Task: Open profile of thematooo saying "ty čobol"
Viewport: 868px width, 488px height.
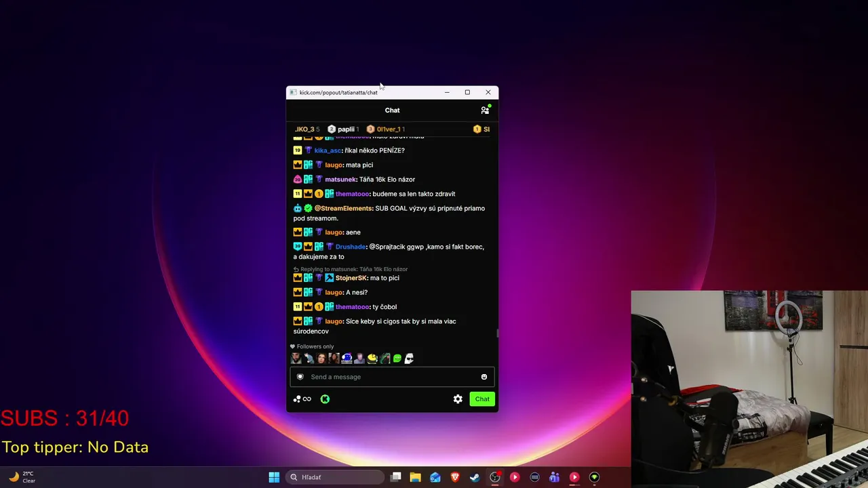Action: (x=353, y=307)
